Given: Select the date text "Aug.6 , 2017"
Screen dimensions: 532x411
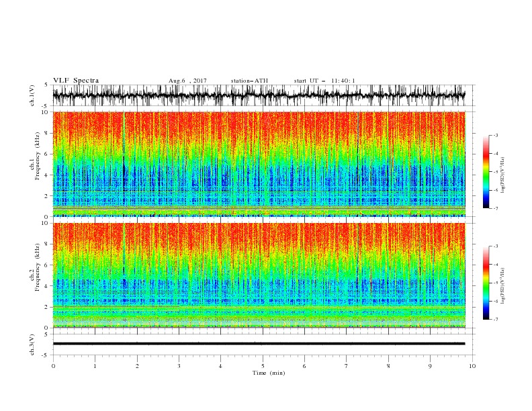Looking at the screenshot, I should click(x=187, y=81).
